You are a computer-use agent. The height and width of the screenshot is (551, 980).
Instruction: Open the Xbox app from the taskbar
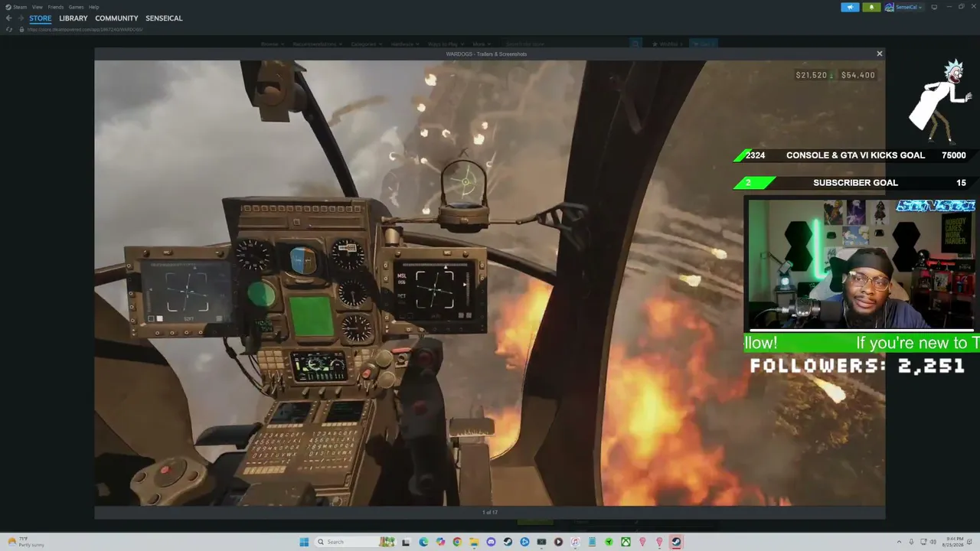[626, 542]
